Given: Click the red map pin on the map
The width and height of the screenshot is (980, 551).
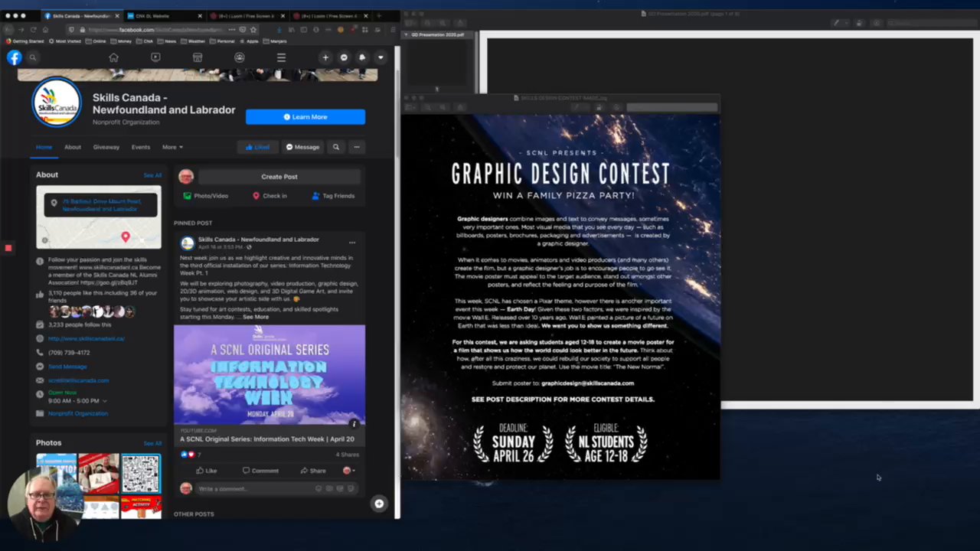Looking at the screenshot, I should point(126,237).
